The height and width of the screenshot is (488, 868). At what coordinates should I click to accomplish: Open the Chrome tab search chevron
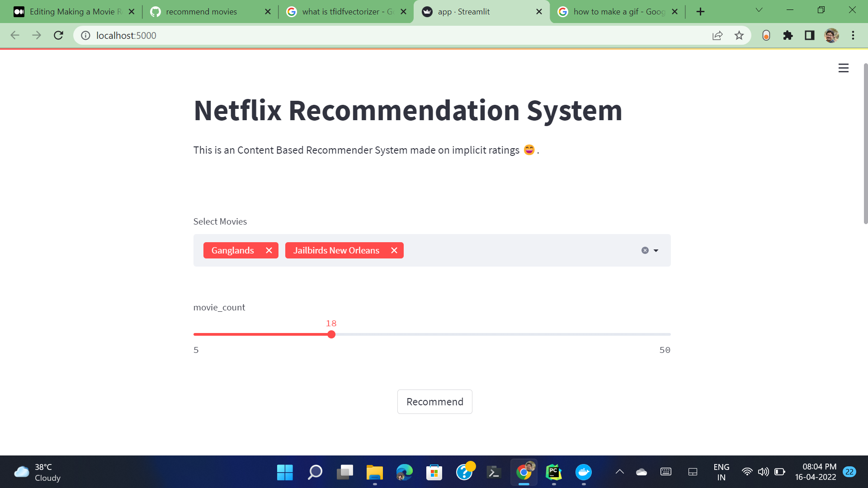(x=759, y=9)
